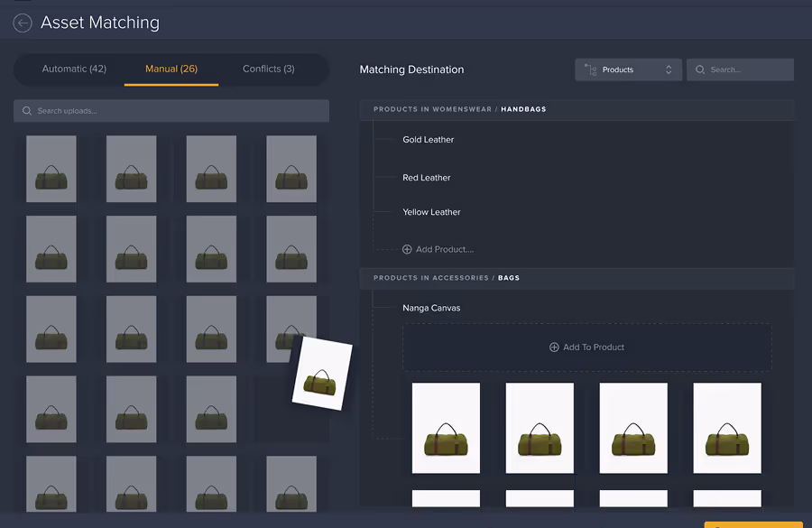Open the Products dropdown
The height and width of the screenshot is (528, 812).
(x=628, y=69)
